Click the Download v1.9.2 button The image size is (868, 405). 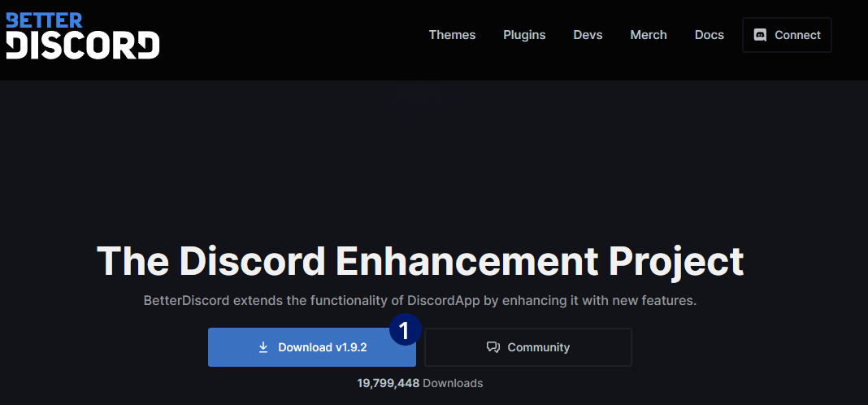311,347
